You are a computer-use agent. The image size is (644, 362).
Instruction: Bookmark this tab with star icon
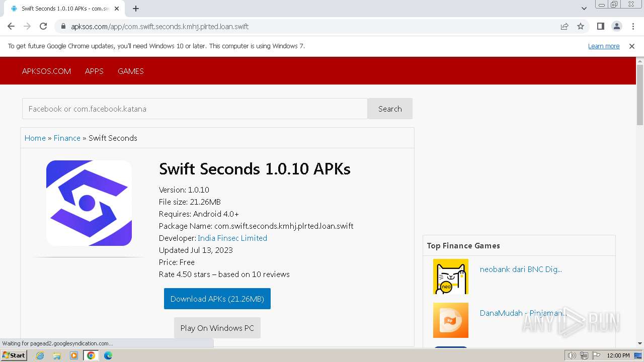[581, 26]
